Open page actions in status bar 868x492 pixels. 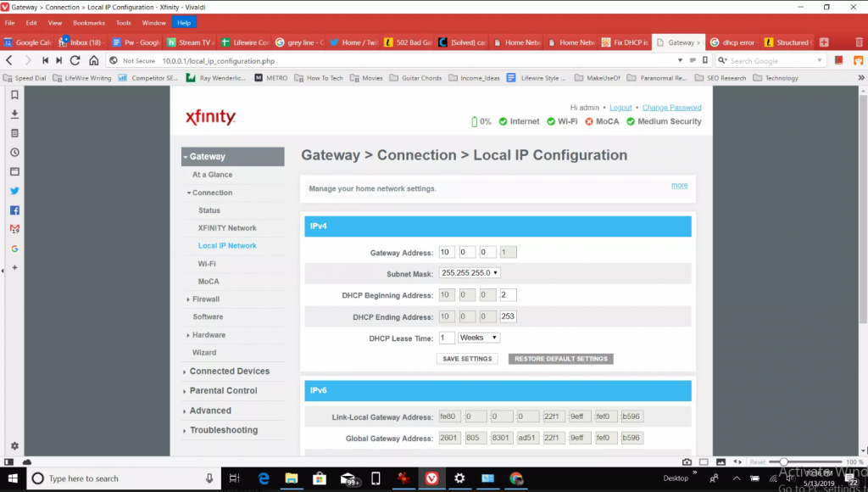[x=738, y=461]
